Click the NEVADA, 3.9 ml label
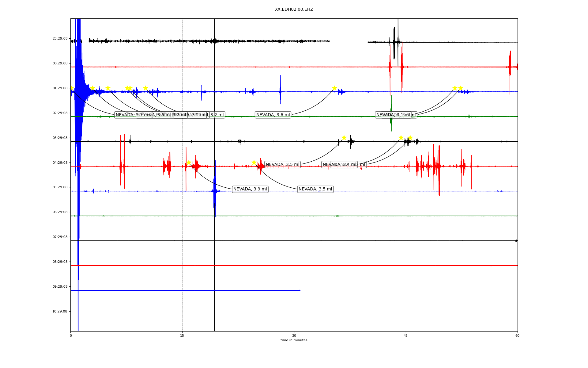 [250, 189]
